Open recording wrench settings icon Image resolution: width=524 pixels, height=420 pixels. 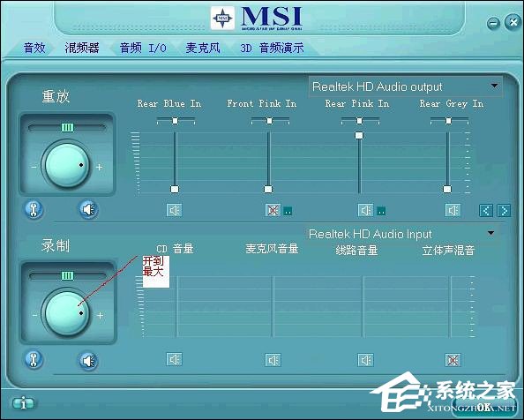[34, 359]
